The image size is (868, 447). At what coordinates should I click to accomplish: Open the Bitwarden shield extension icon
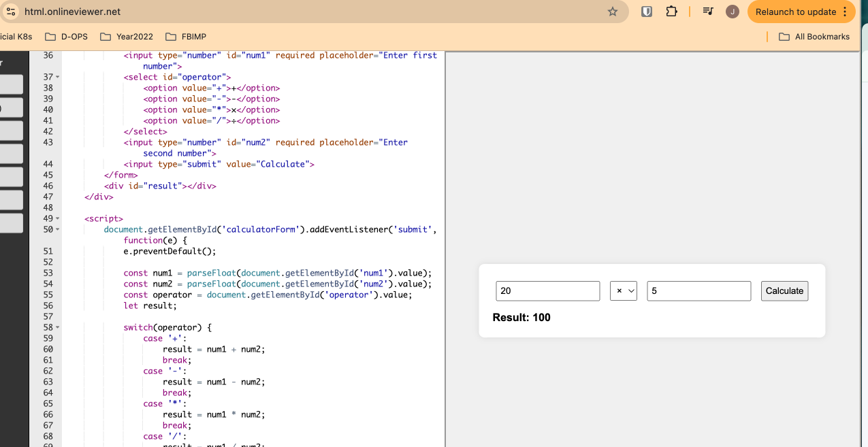point(647,12)
